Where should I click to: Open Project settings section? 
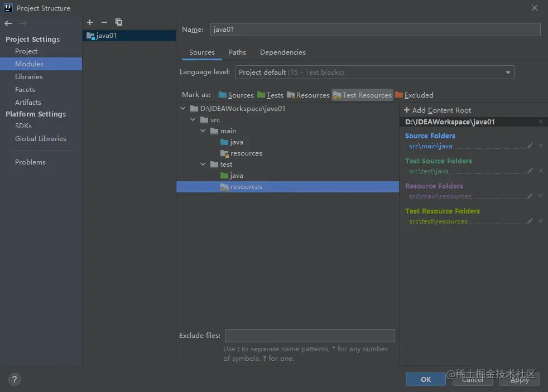pos(26,51)
